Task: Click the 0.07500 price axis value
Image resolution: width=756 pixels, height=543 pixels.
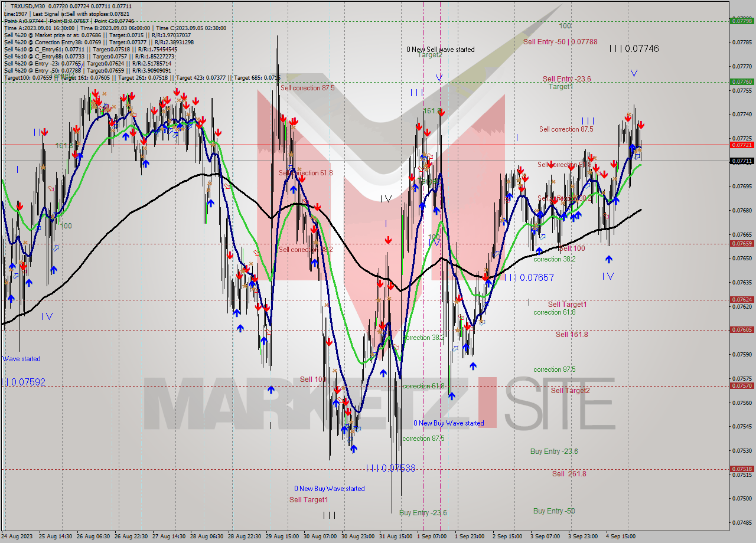Action: point(742,499)
